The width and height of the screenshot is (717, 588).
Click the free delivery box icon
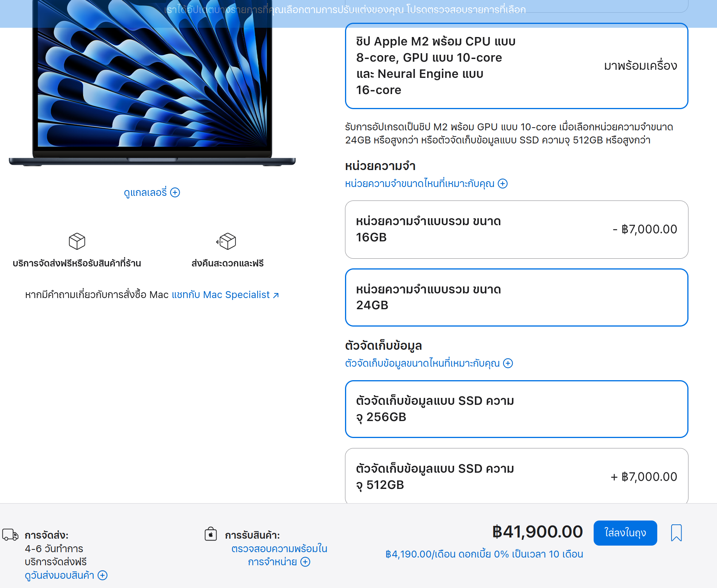point(77,241)
